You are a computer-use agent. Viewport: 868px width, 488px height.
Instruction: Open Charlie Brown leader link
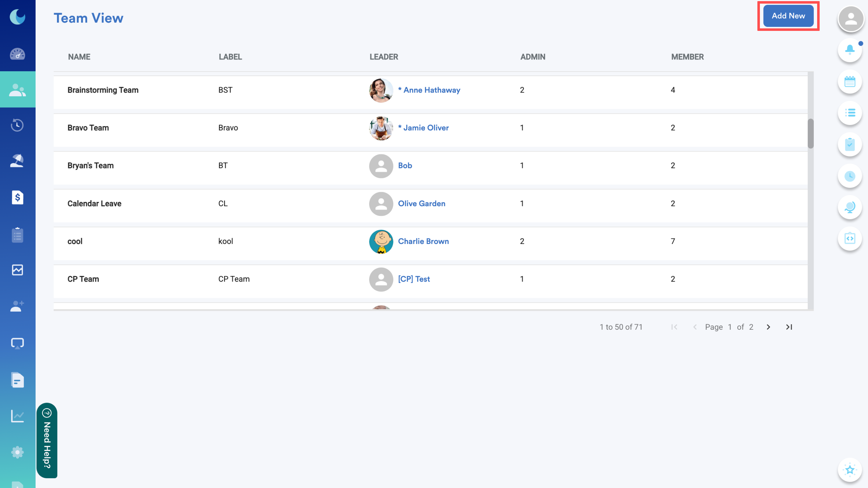[x=423, y=241]
